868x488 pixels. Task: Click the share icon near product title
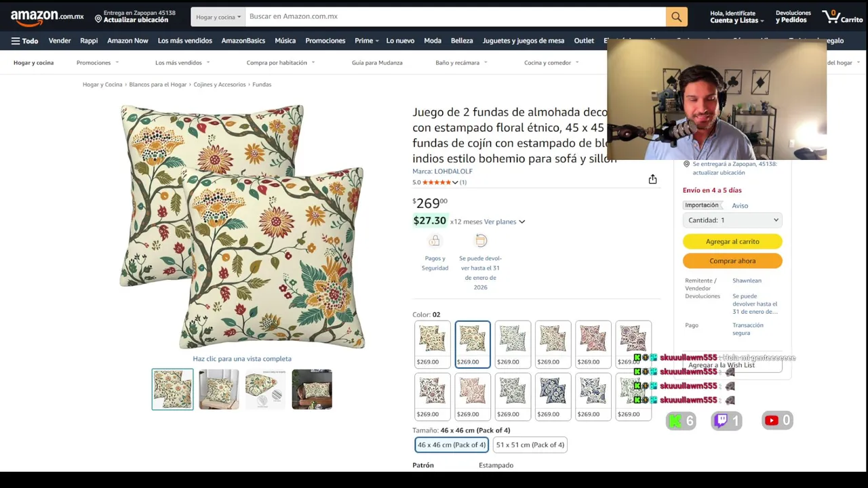[x=652, y=179]
